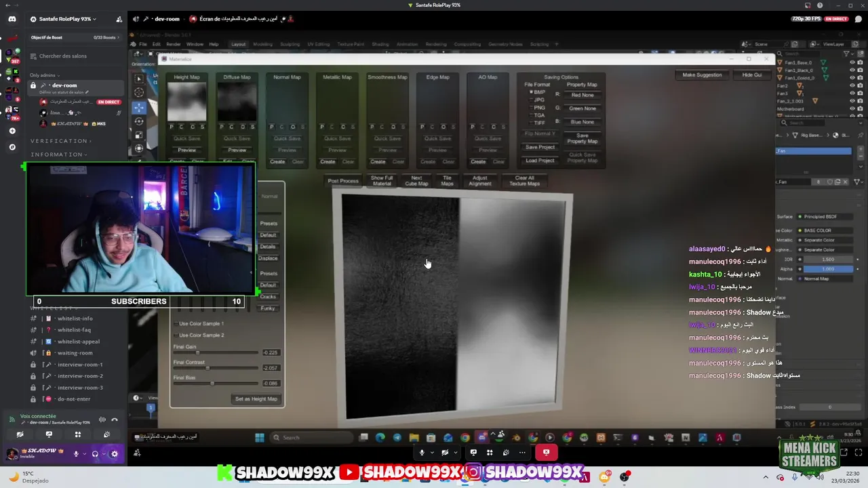
Task: Click the Clear All Texture Maps button
Action: [524, 181]
